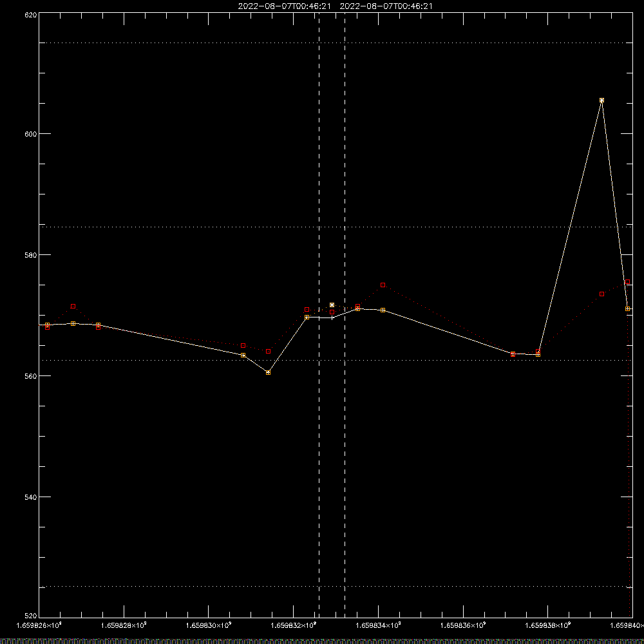Click the 620 y-axis label

click(31, 15)
